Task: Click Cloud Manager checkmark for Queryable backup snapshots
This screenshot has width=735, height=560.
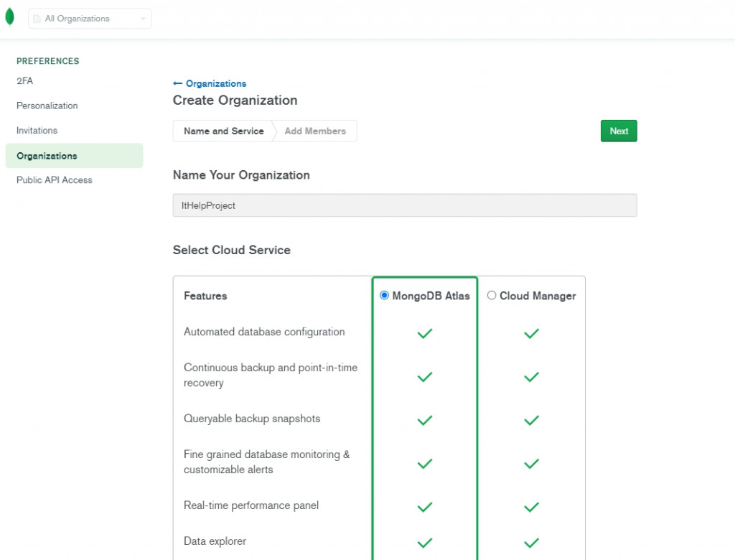Action: pyautogui.click(x=531, y=420)
